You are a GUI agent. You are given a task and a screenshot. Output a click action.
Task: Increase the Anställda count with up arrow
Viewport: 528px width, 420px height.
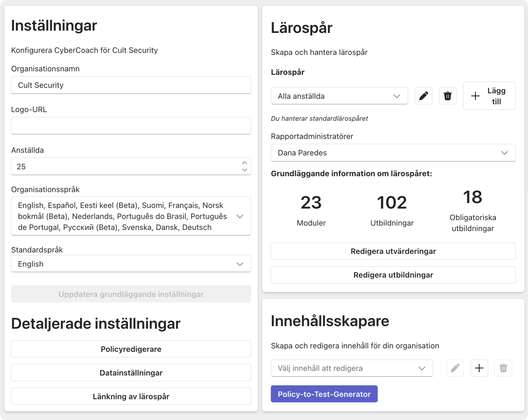pos(244,163)
